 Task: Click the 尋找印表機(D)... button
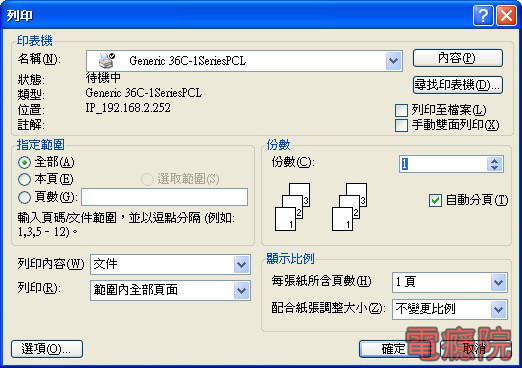(457, 85)
